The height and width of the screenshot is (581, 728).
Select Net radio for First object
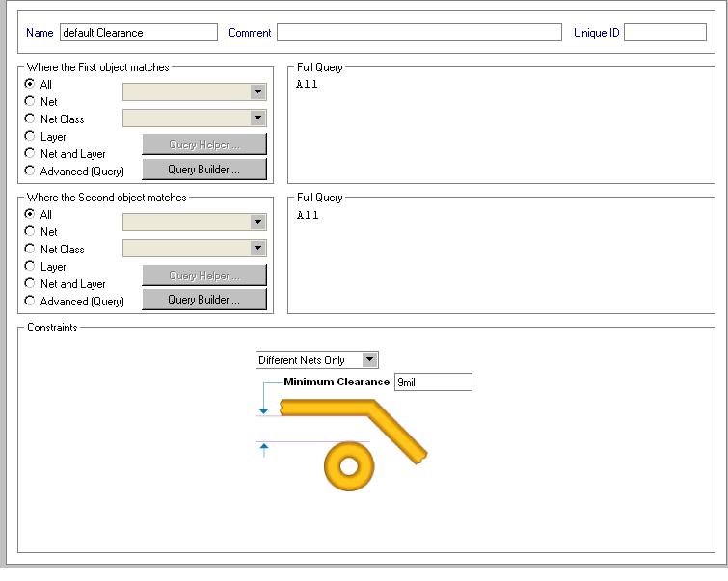[30, 101]
